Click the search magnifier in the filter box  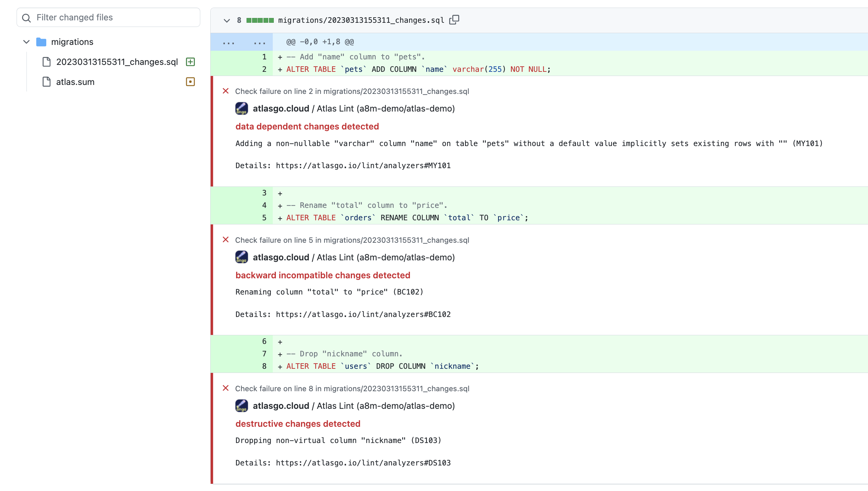[x=26, y=17]
